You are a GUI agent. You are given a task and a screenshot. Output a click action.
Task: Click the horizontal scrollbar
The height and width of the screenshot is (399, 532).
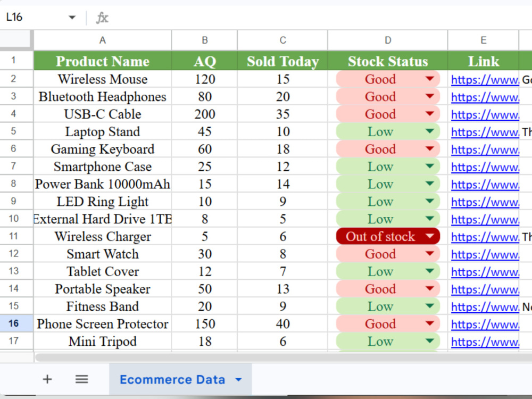pyautogui.click(x=284, y=358)
